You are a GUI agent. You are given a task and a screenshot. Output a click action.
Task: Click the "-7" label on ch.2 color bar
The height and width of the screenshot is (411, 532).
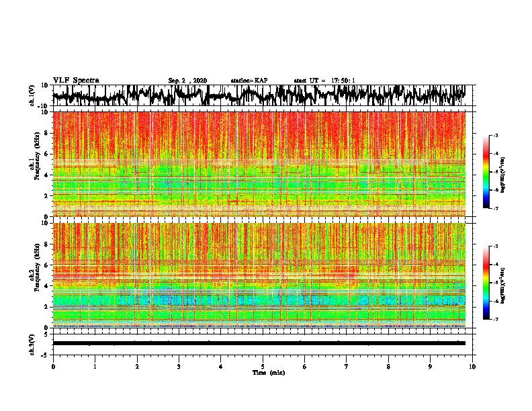pyautogui.click(x=496, y=319)
